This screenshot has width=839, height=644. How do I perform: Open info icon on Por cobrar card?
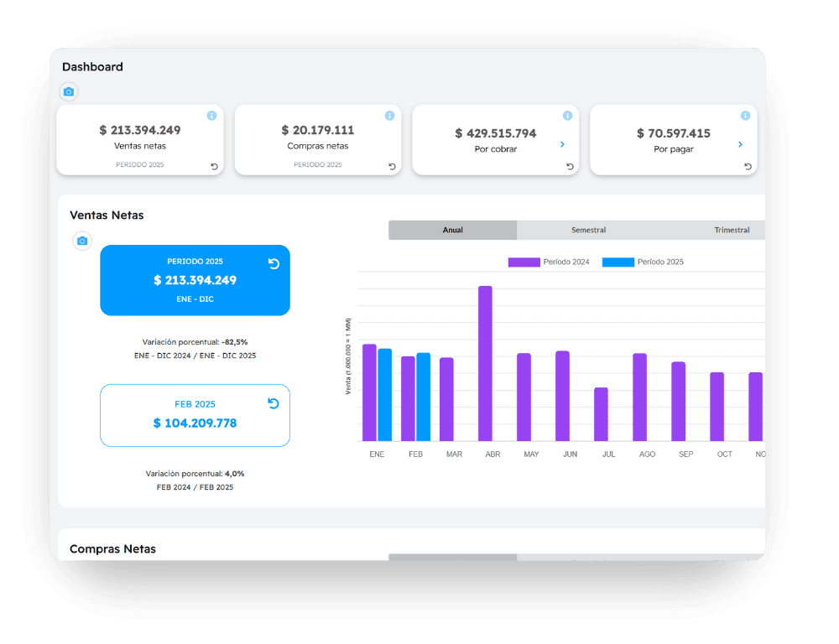[x=568, y=116]
